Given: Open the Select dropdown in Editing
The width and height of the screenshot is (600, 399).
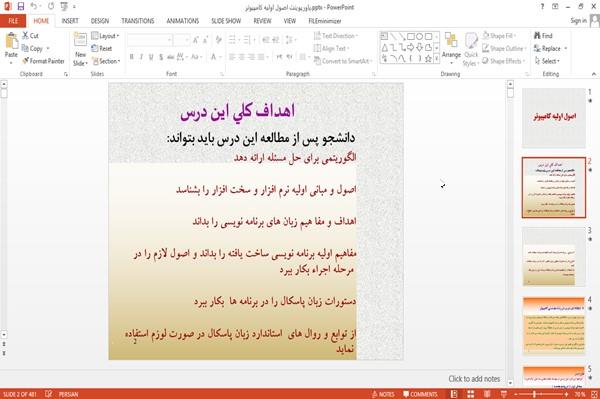Looking at the screenshot, I should tap(547, 61).
